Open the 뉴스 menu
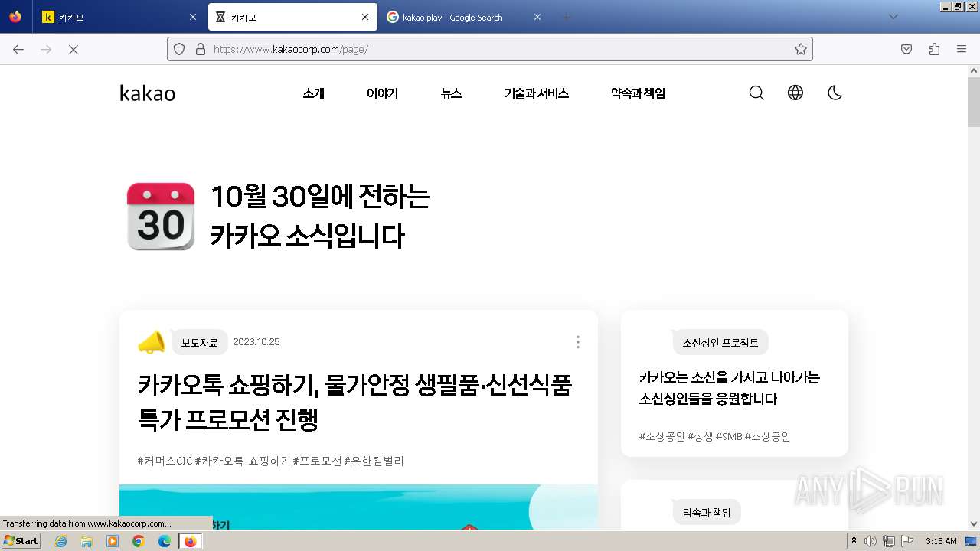This screenshot has height=551, width=980. [x=451, y=93]
